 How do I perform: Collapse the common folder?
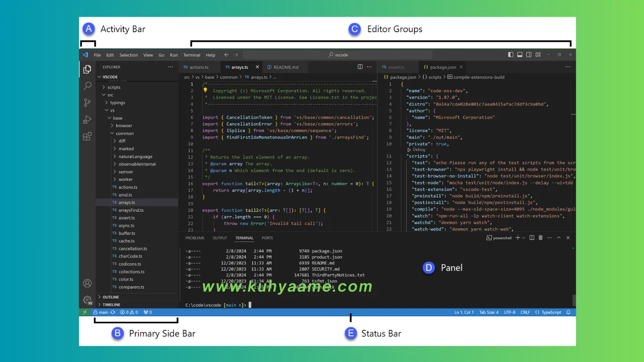click(x=113, y=133)
